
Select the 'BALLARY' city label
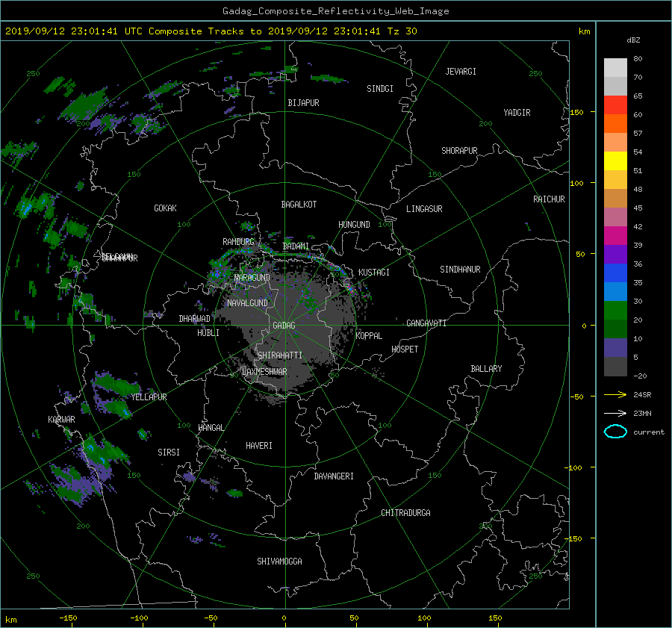486,369
